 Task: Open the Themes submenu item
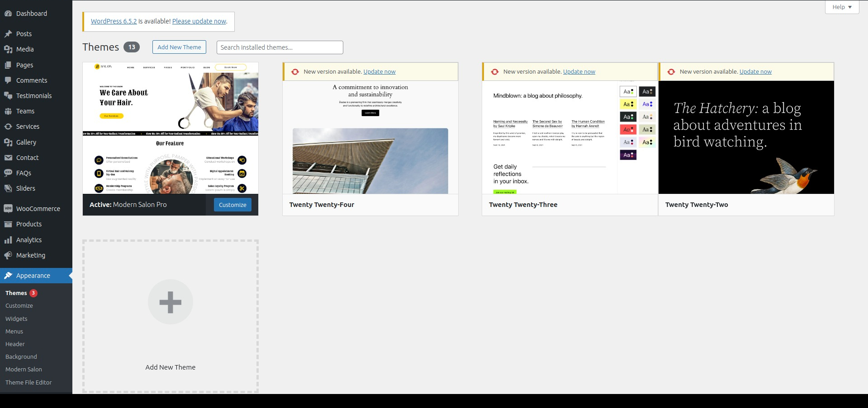[x=16, y=293]
